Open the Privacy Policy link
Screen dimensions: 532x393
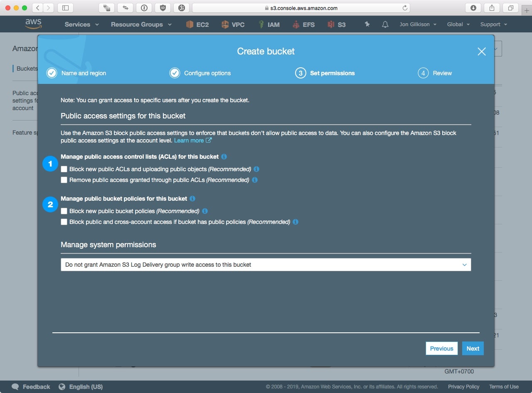click(x=464, y=387)
